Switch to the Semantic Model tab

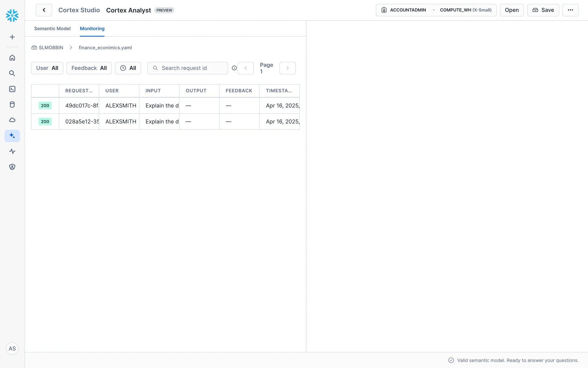[52, 29]
